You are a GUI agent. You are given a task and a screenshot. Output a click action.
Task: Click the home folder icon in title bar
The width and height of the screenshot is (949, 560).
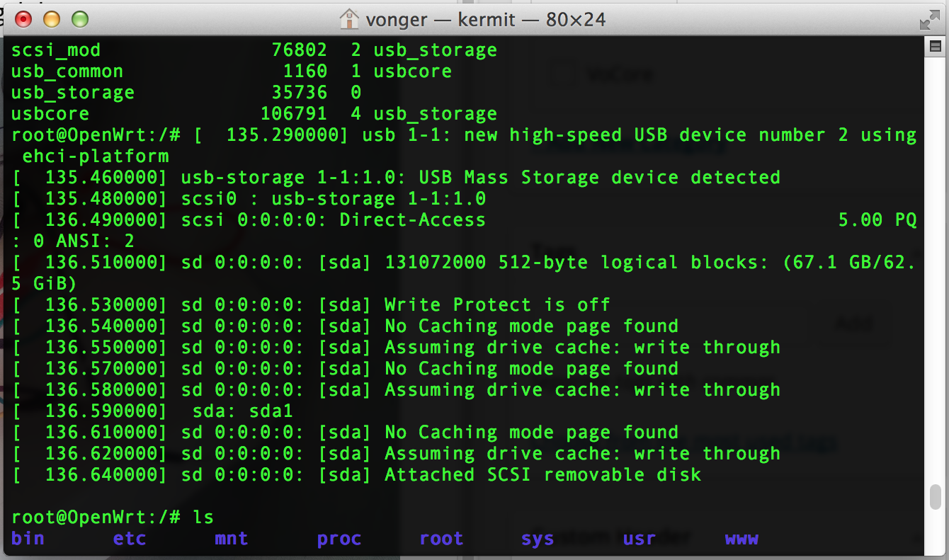click(x=349, y=19)
